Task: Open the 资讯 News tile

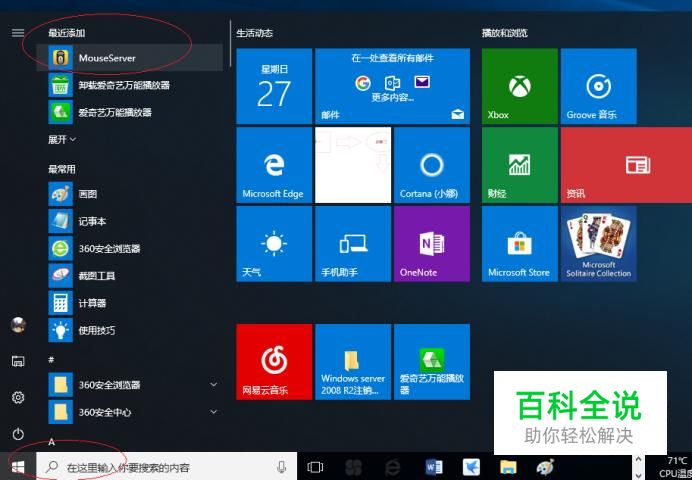Action: click(626, 165)
